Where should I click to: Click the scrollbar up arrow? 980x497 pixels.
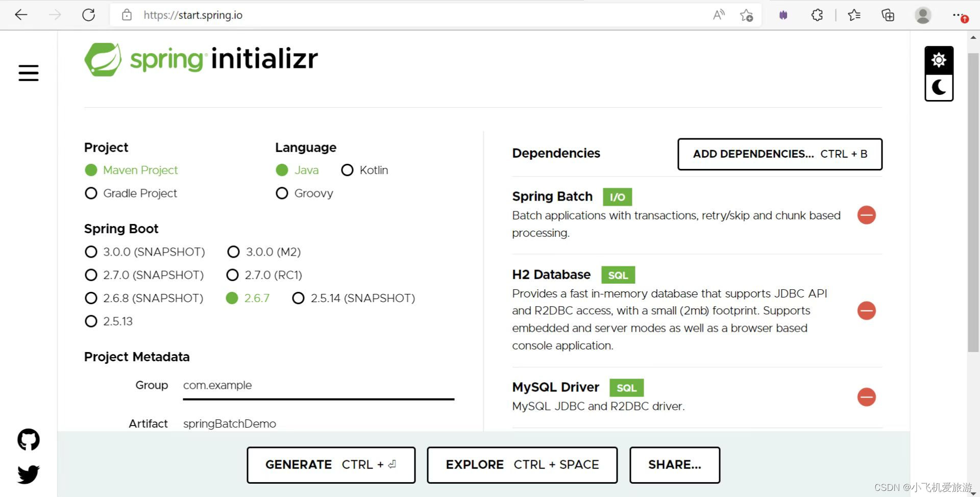point(973,37)
